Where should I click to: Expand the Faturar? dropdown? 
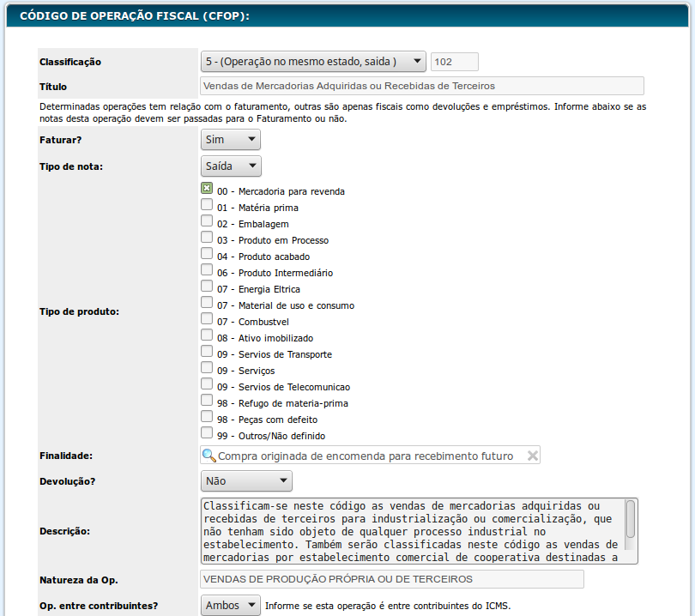[x=231, y=139]
